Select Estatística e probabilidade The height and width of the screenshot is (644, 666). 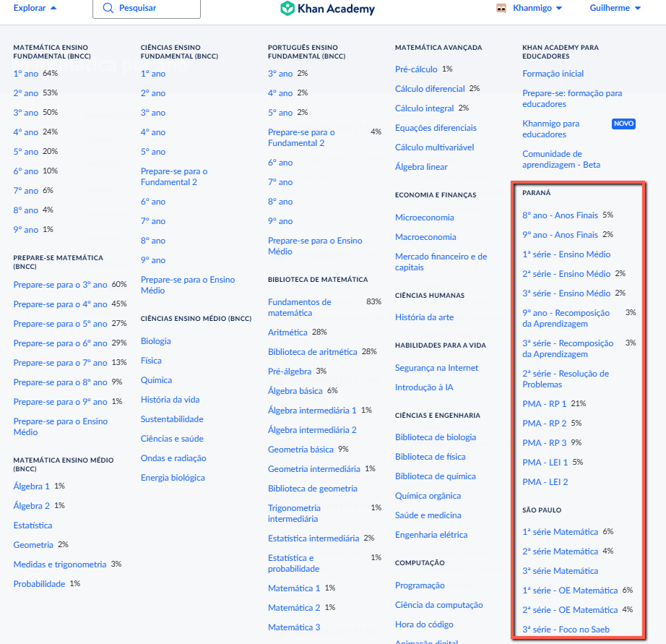pos(293,564)
